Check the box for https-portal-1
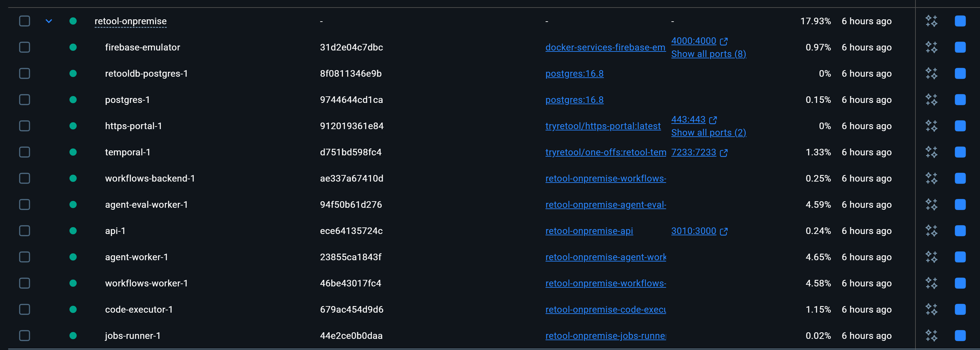Image resolution: width=980 pixels, height=350 pixels. [24, 126]
